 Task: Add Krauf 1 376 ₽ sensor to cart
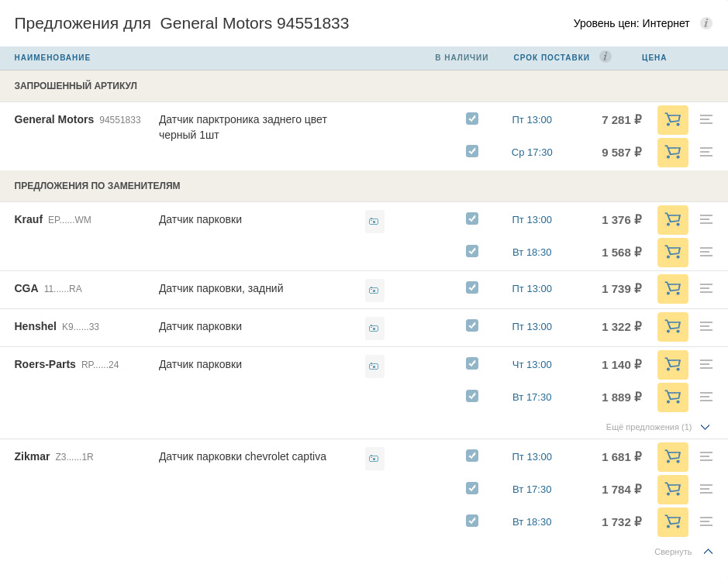pyautogui.click(x=672, y=220)
